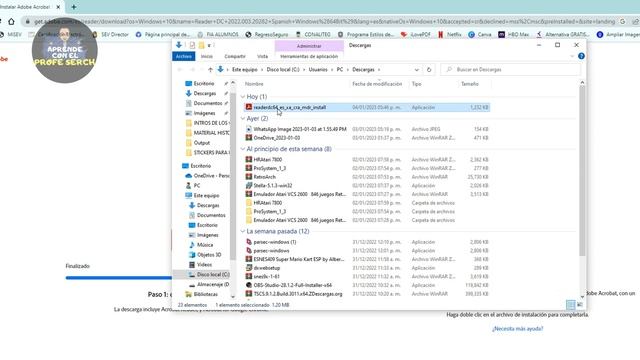The height and width of the screenshot is (360, 640).
Task: Sort by Tamaño column header
Action: pos(470,84)
